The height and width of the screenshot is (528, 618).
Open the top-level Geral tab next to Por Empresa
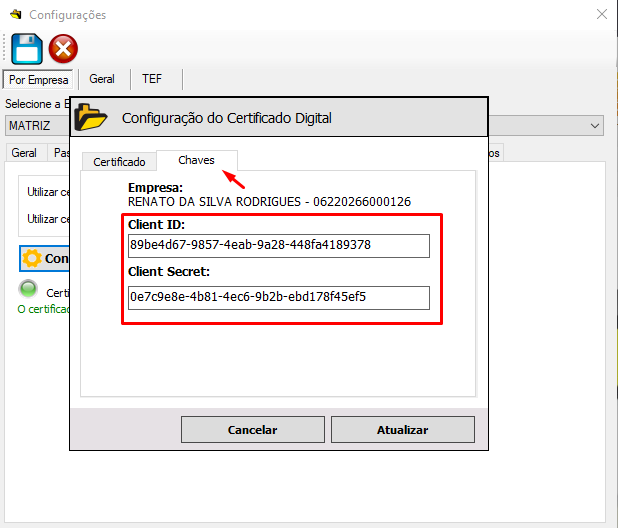pos(102,79)
